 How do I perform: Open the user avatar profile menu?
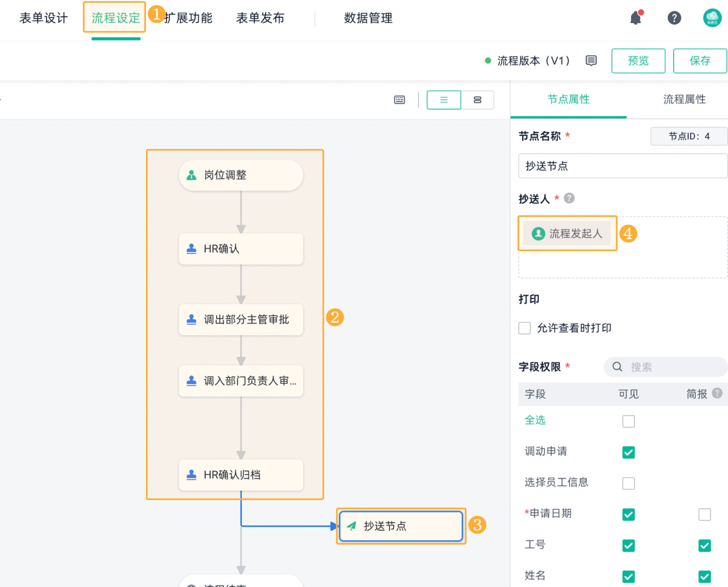pos(712,18)
